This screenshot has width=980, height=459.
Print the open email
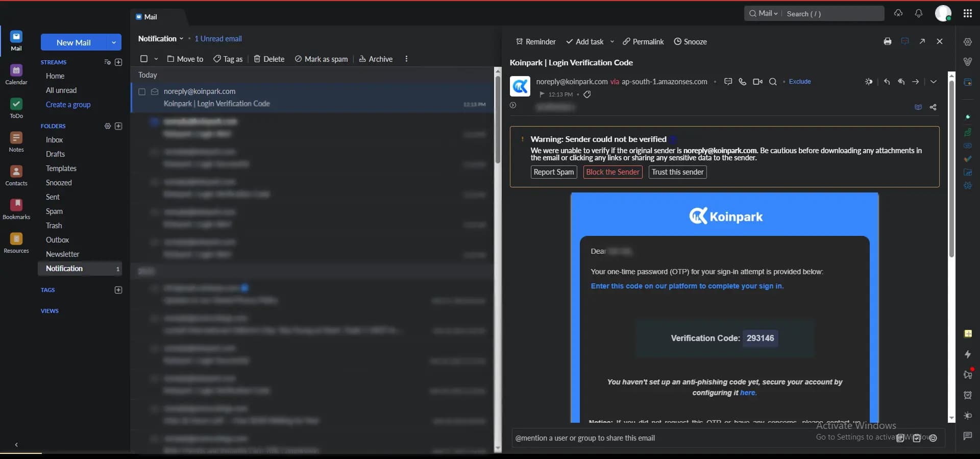pos(888,41)
